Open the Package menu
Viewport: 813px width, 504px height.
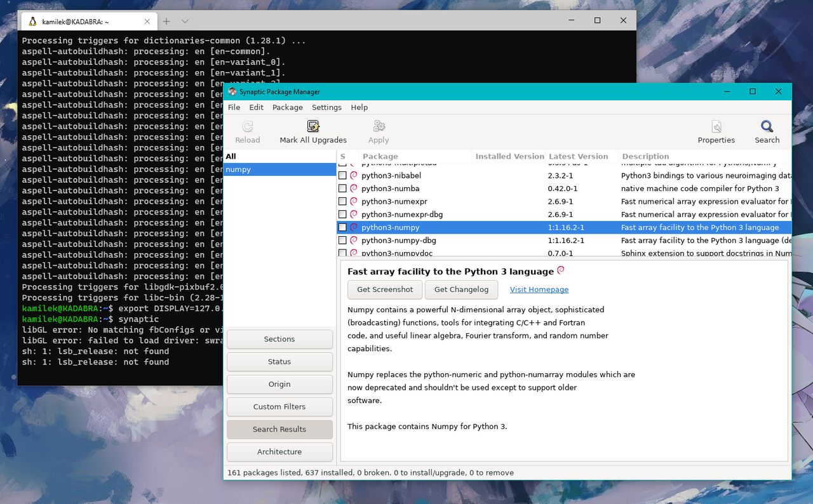click(x=287, y=107)
